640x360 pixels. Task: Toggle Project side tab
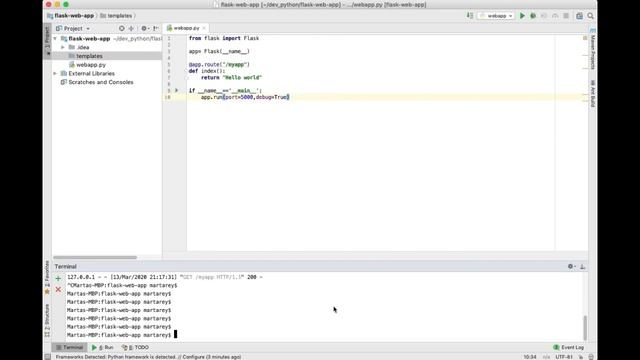[x=47, y=41]
